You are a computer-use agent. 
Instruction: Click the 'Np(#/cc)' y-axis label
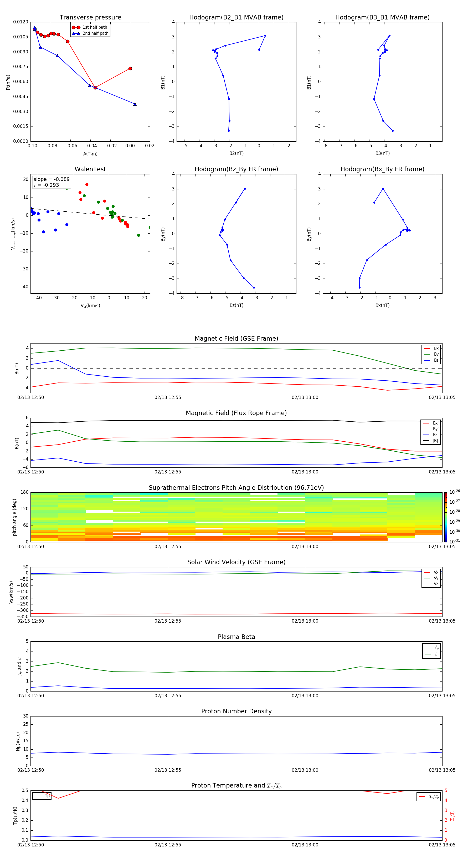pos(18,741)
